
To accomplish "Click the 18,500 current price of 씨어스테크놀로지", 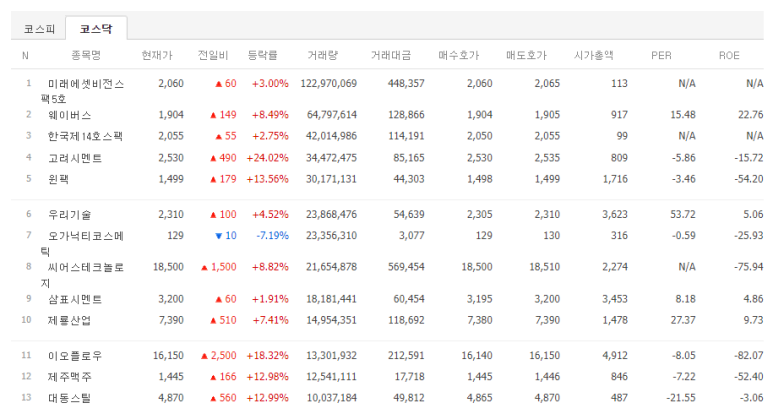I will pyautogui.click(x=168, y=267).
